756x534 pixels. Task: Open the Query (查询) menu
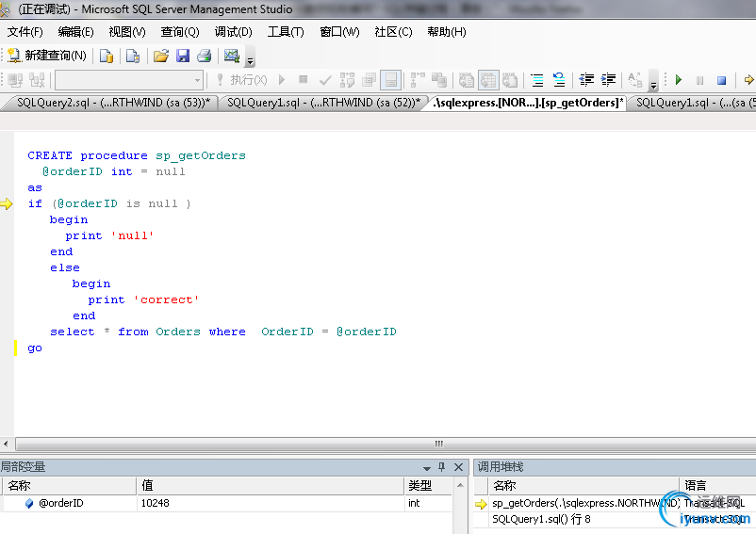[x=180, y=32]
